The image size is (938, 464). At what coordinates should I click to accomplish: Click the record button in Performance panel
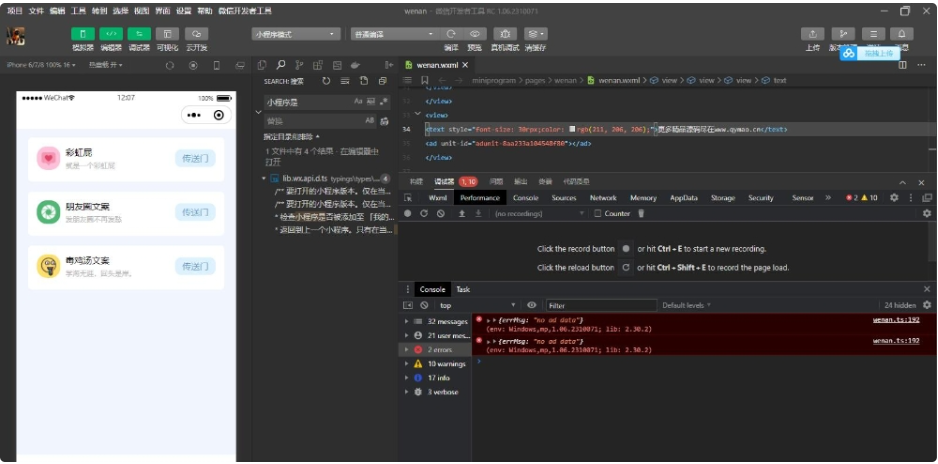tap(408, 213)
